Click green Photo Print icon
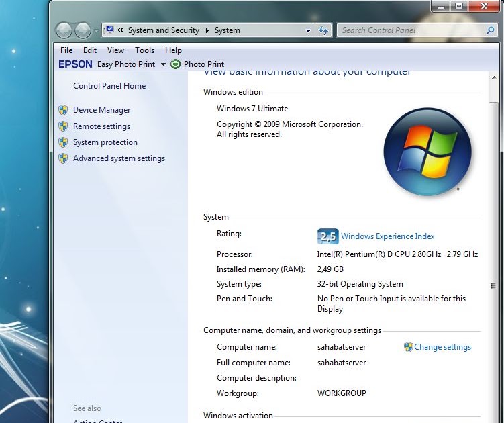Viewport: 504px width, 423px height. coord(176,64)
